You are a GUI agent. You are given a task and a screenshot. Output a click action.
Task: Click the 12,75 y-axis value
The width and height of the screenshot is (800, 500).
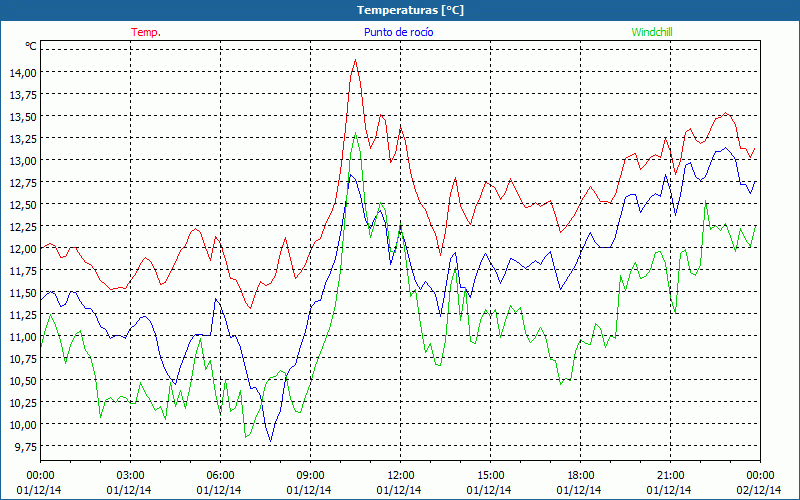point(23,182)
